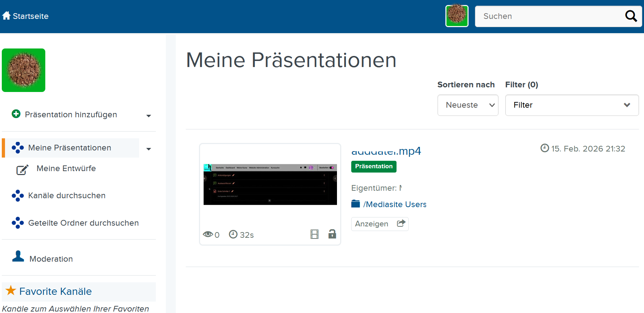This screenshot has height=313, width=644.
Task: Click the green plus add presentation icon
Action: (16, 114)
